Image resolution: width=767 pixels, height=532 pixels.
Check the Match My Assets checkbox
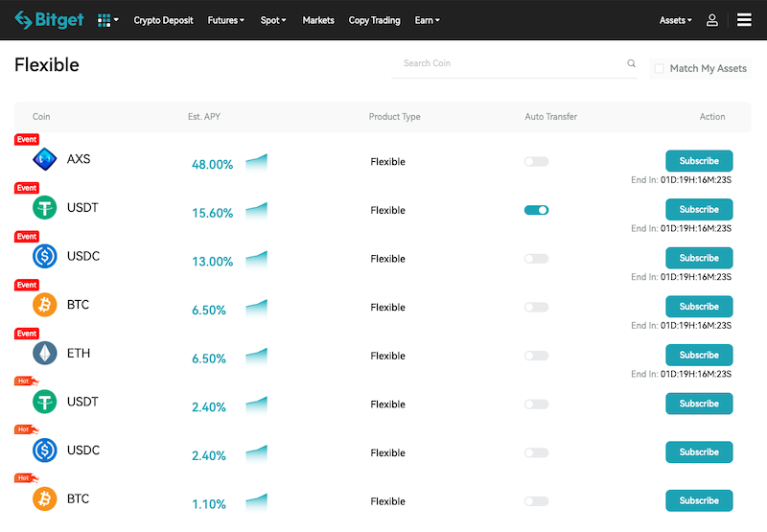coord(659,68)
